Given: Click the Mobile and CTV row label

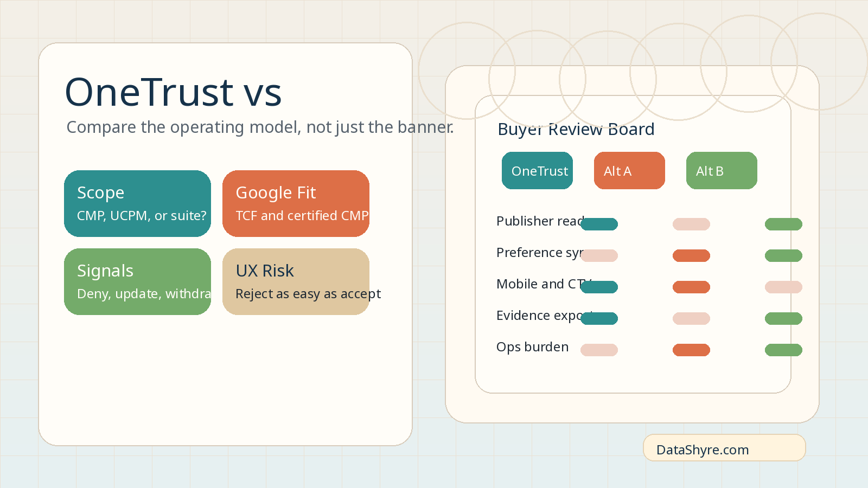Looking at the screenshot, I should (x=544, y=284).
